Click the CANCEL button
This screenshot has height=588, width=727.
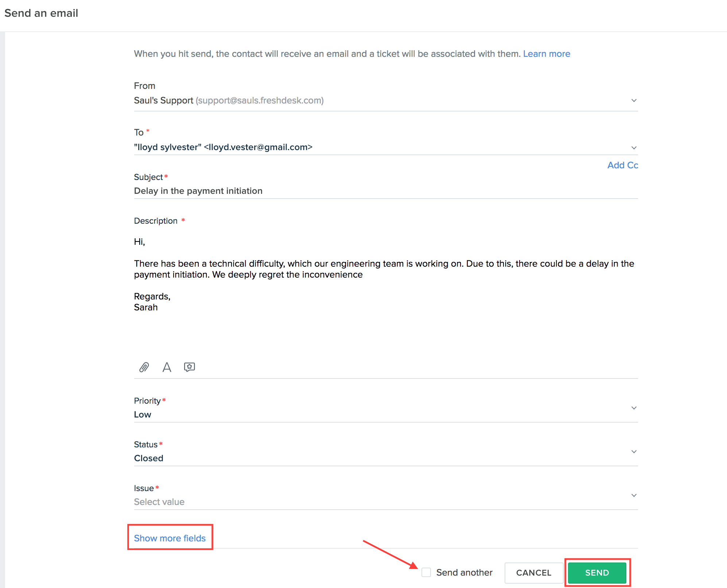point(533,573)
